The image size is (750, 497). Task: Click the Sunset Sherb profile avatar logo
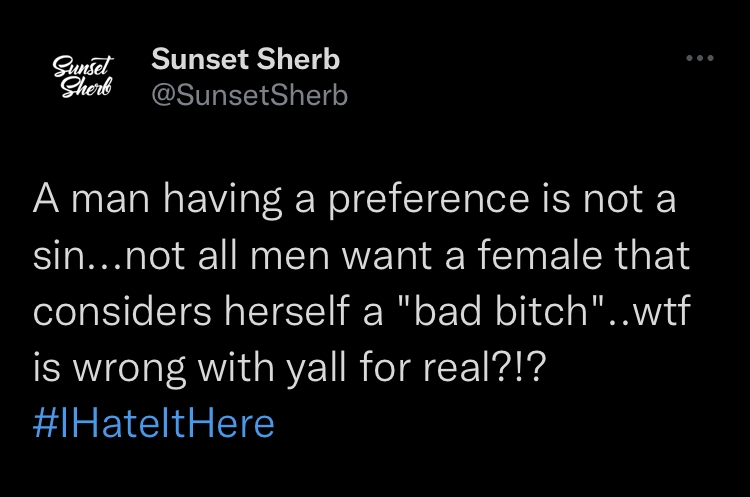84,77
